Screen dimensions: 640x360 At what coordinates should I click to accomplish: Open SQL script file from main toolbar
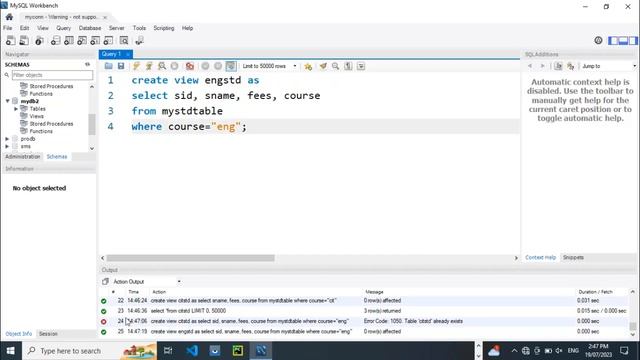point(24,40)
